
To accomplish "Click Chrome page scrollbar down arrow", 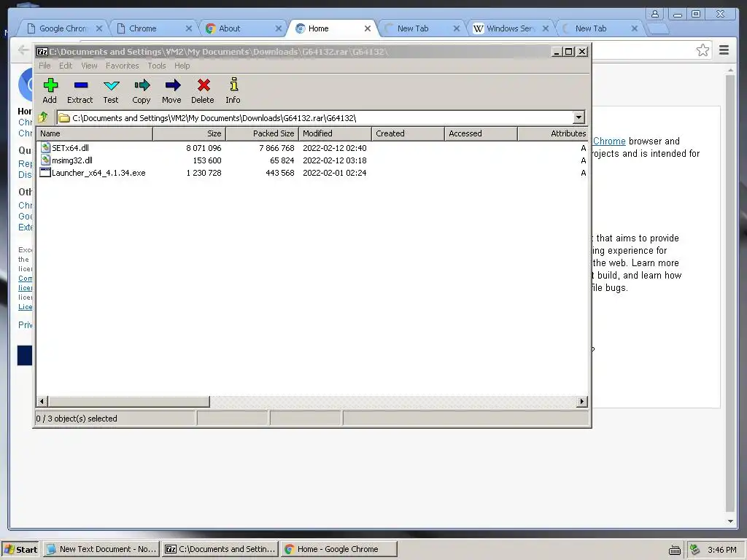I will pos(730,521).
